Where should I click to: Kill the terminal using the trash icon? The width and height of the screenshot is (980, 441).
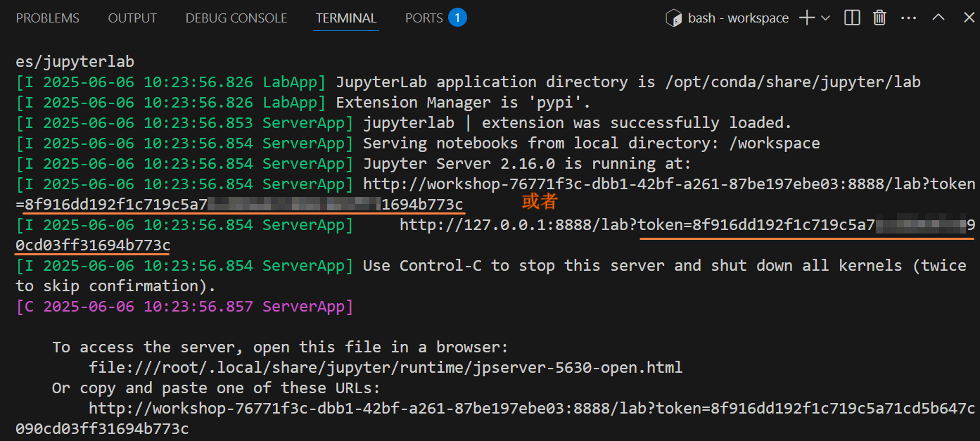tap(879, 18)
